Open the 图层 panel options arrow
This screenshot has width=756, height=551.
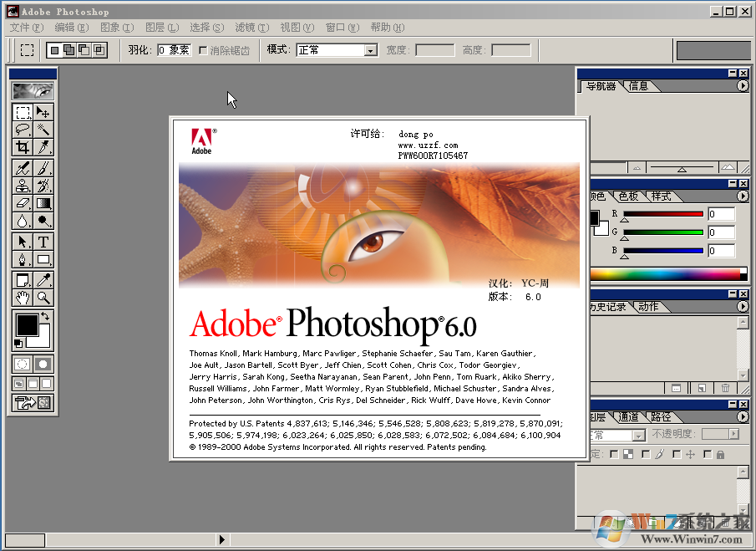tap(742, 417)
